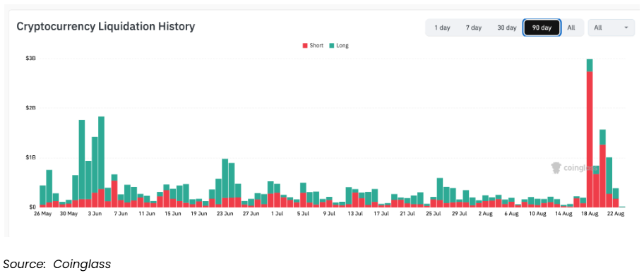Click the 30 May date label

click(68, 214)
